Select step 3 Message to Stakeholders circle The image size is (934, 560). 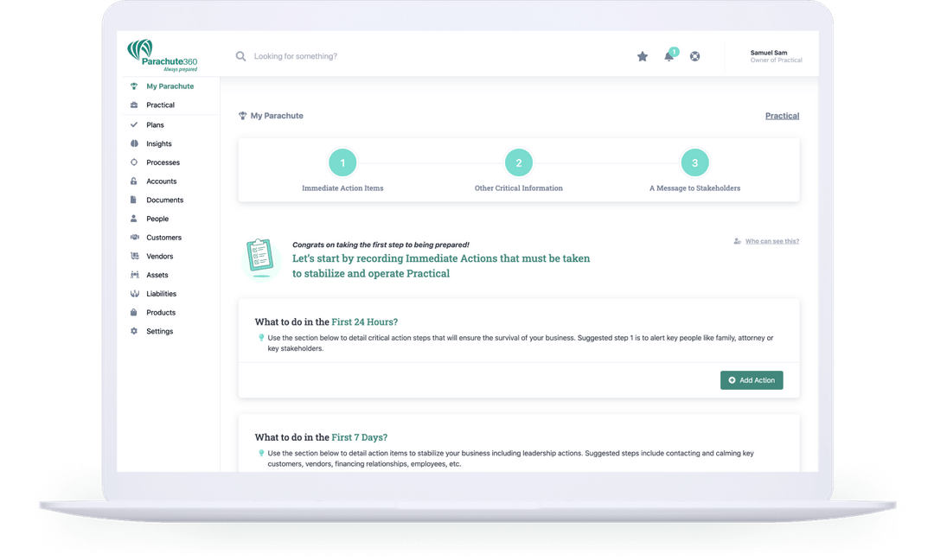pos(694,162)
